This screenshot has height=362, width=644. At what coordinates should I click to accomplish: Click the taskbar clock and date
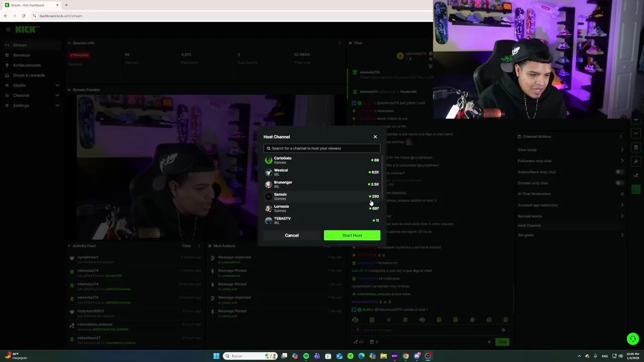point(632,356)
